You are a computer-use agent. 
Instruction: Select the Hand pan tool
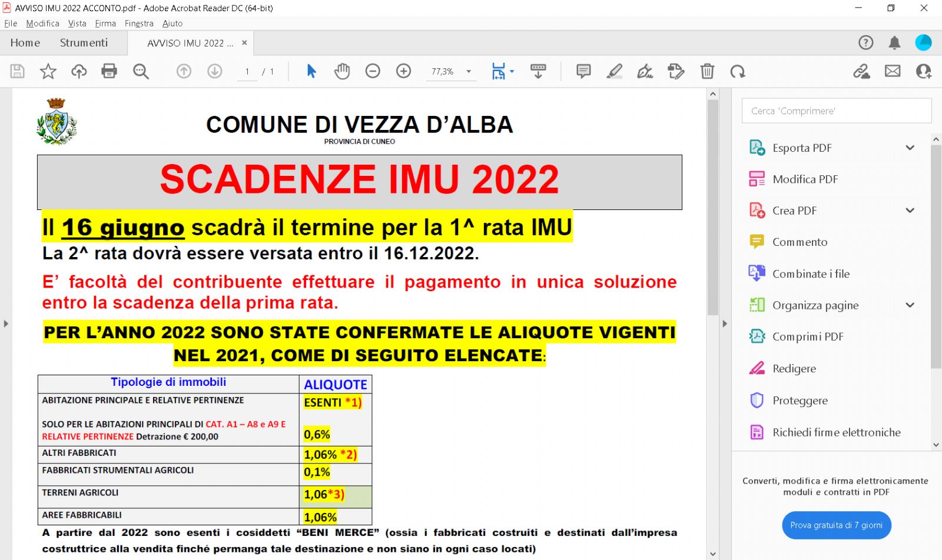click(342, 71)
